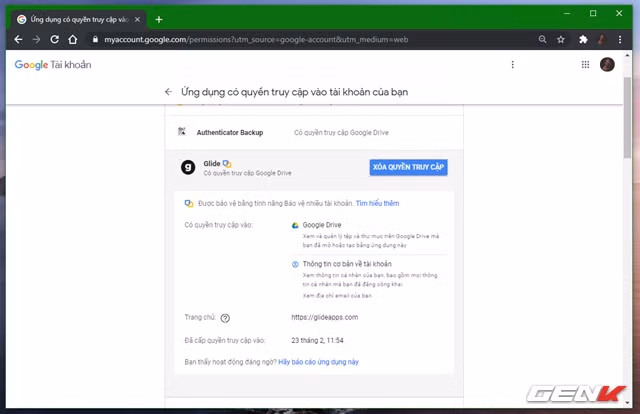Click Có quyền truy cập Google Drive text under Glide
640x414 pixels.
tap(247, 173)
